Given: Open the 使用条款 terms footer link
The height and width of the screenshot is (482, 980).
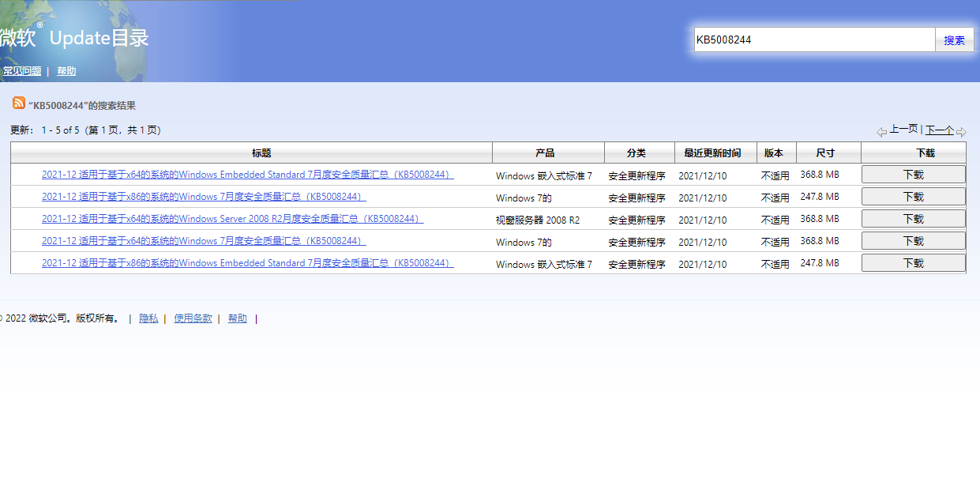Looking at the screenshot, I should point(193,318).
